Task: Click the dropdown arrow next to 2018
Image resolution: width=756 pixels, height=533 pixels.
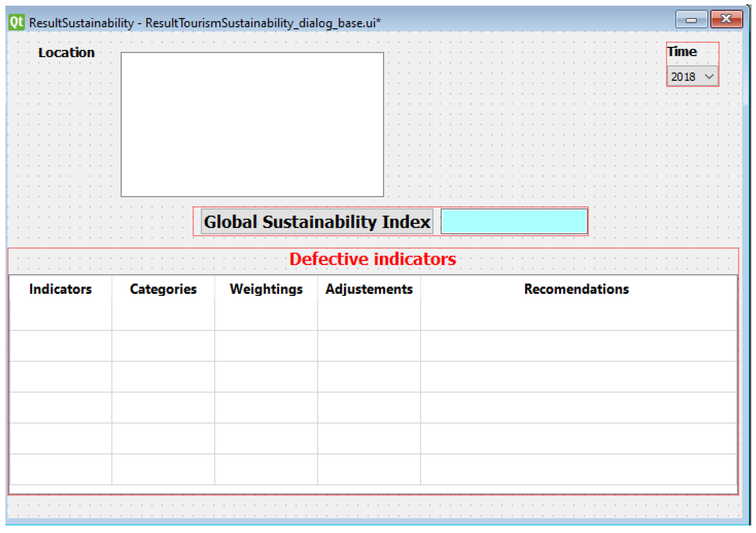Action: (x=709, y=77)
